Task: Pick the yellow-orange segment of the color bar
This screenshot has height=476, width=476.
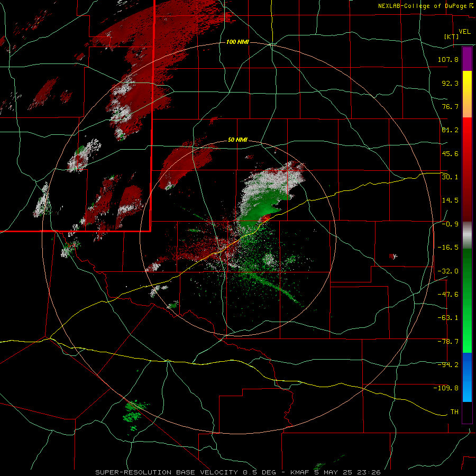Action: (x=467, y=94)
